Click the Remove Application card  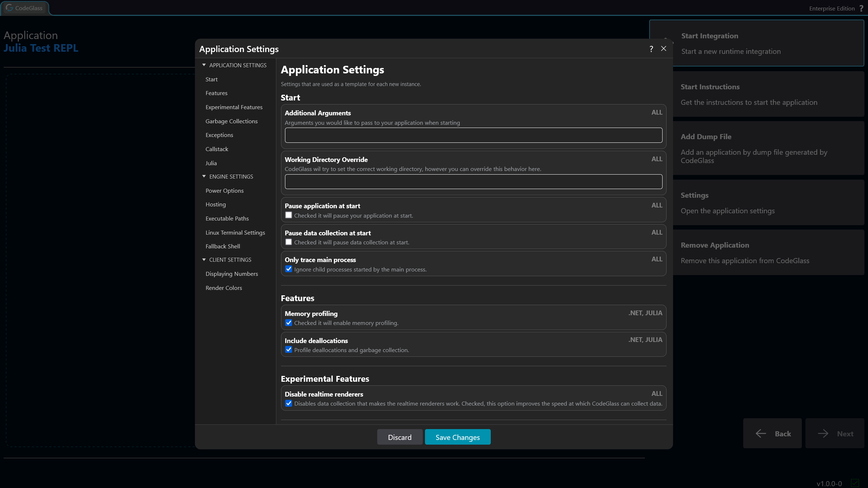(769, 252)
